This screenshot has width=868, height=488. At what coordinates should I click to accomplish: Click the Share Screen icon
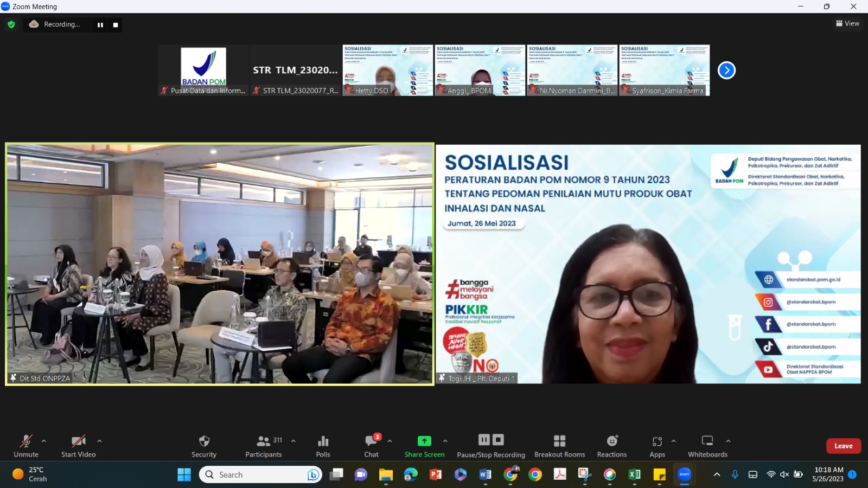click(424, 441)
